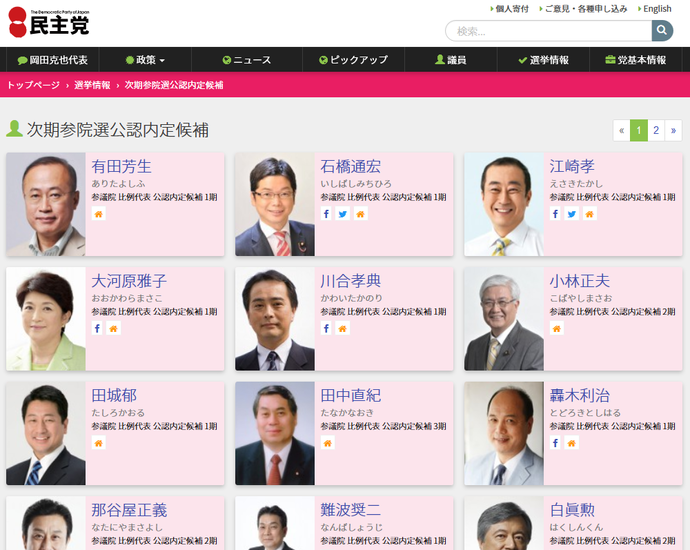Open 有田芳生's name link
690x550 pixels.
coord(121,166)
